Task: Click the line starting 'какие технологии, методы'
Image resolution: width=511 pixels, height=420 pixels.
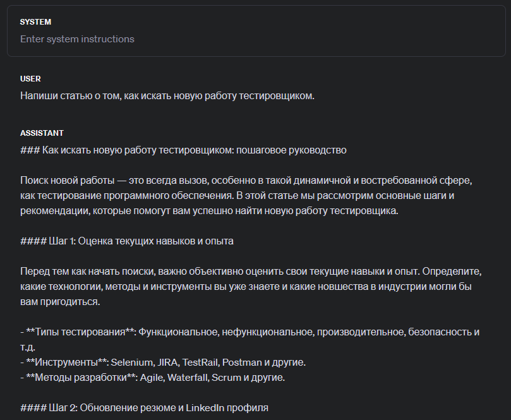Action: coord(246,287)
